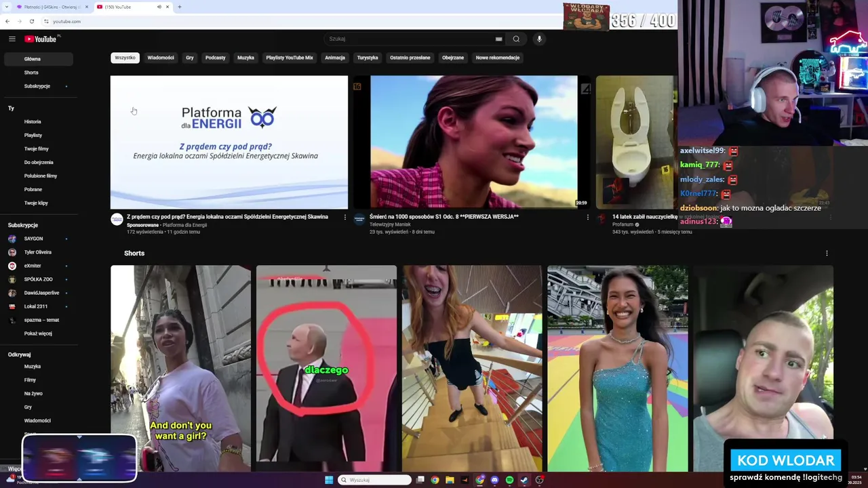This screenshot has width=868, height=488.
Task: Open the Śmierć na 1000 sposobów video thumbnail
Action: 471,142
